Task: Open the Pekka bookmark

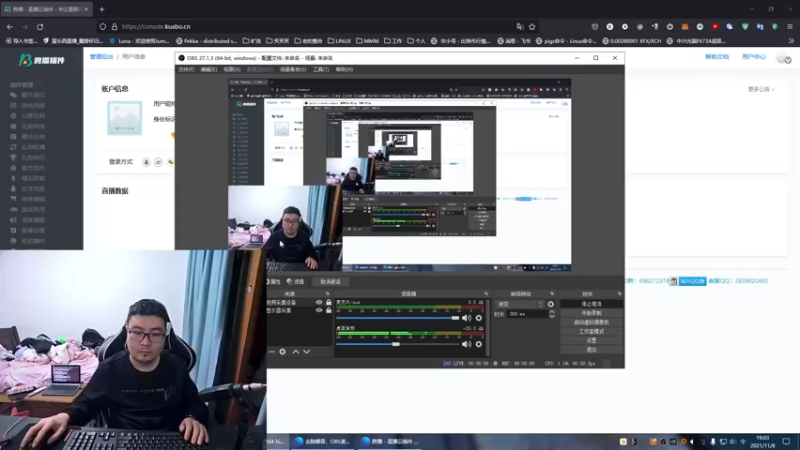Action: 207,41
